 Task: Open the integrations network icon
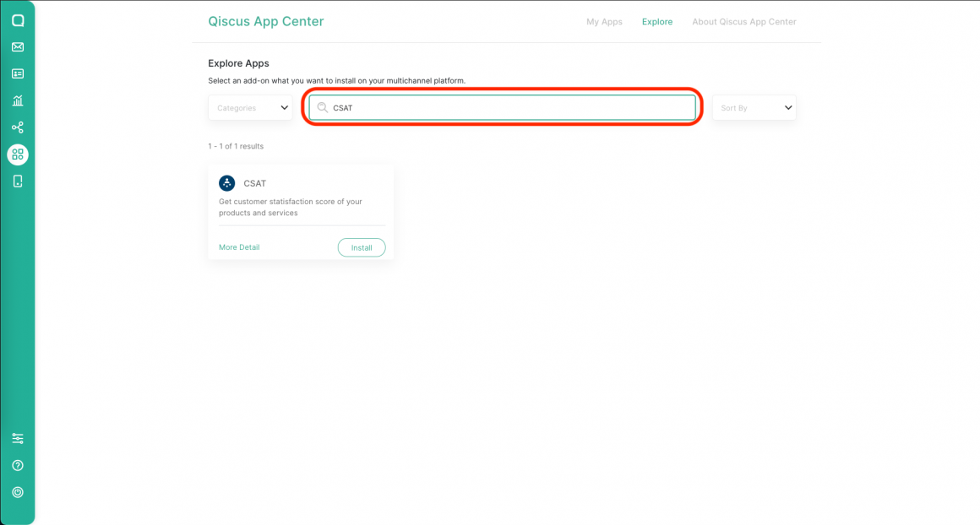point(17,127)
